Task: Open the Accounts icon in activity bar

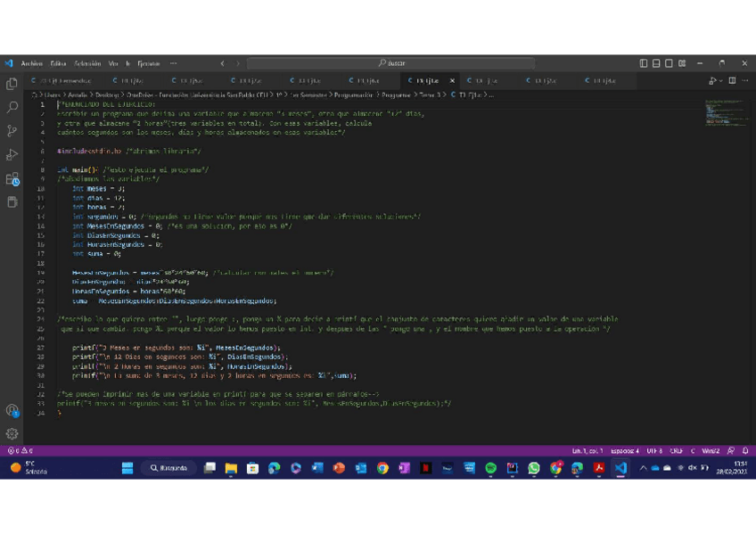Action: pos(12,411)
